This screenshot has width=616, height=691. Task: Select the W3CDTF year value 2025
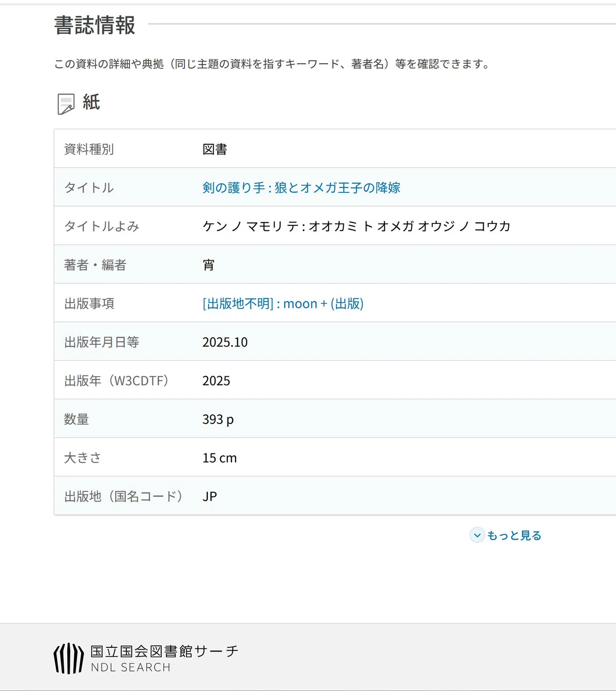click(x=216, y=381)
